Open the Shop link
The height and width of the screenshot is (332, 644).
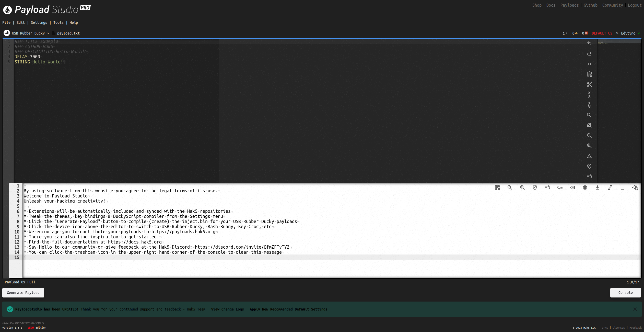[537, 5]
